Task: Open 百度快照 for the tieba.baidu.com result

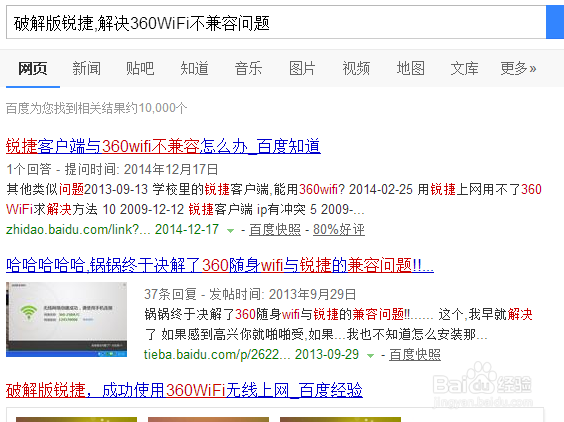Action: [415, 355]
